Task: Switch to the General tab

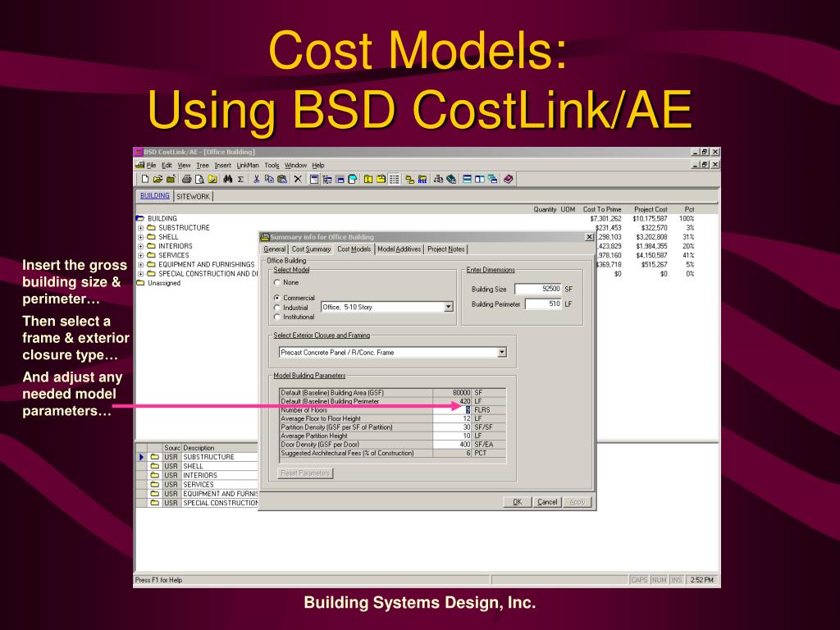Action: (x=275, y=249)
